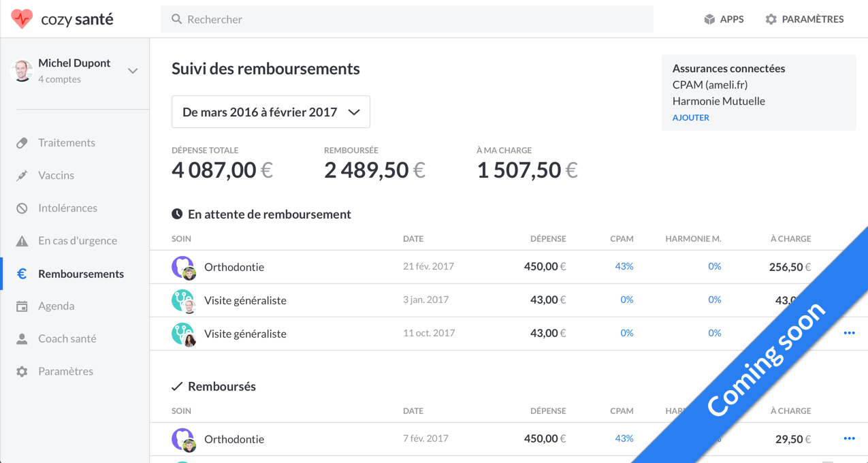868x463 pixels.
Task: Click the AJOUTER insurance link
Action: 691,118
